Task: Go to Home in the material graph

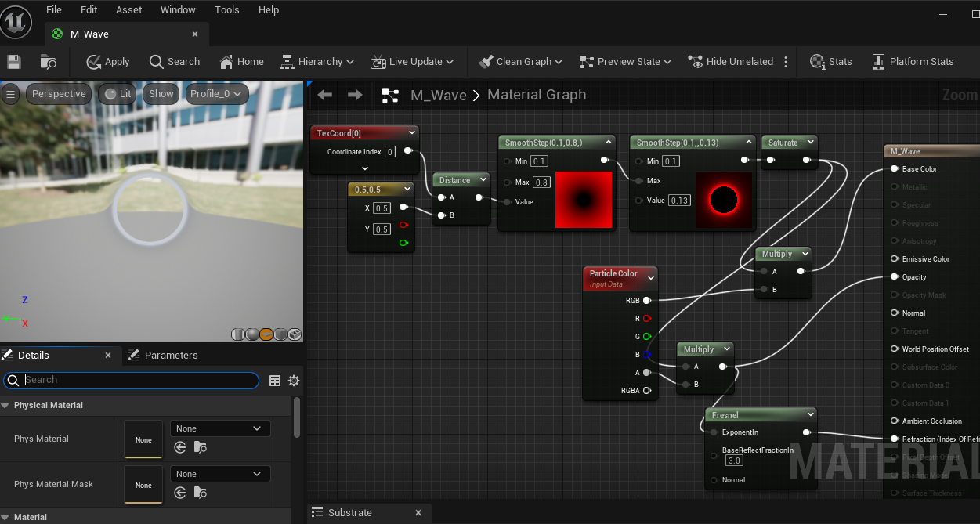Action: click(x=241, y=62)
